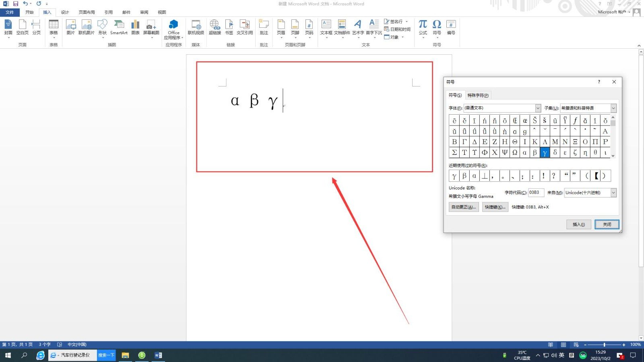Click the 自动更正 button
Image resolution: width=644 pixels, height=362 pixels.
click(464, 207)
